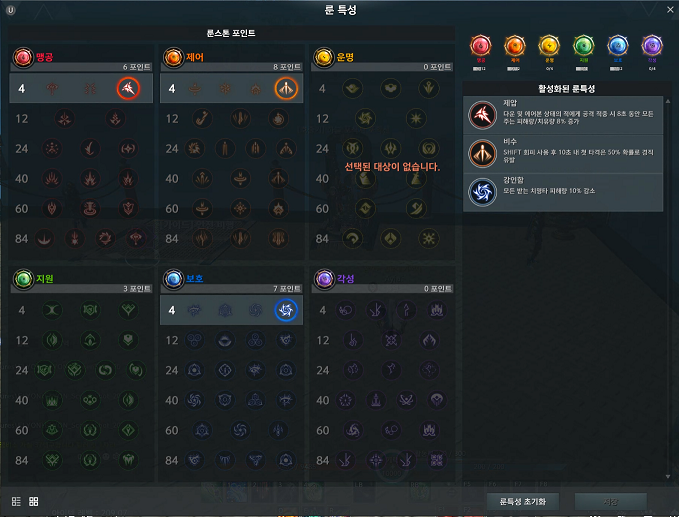
Task: Click the 룬특성 초기화 reset button
Action: coord(523,501)
